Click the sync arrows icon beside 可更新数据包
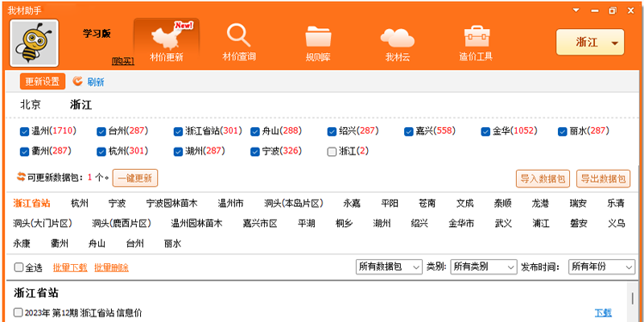This screenshot has height=322, width=644. point(21,178)
